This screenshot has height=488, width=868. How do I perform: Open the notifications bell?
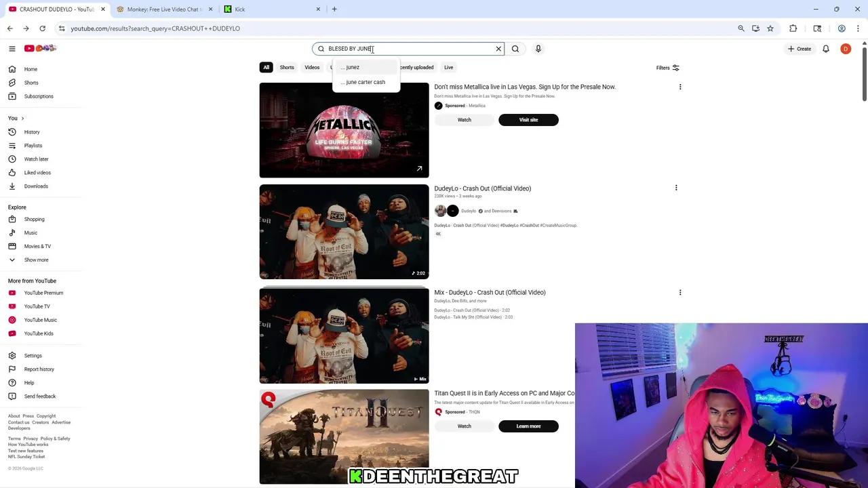[826, 49]
